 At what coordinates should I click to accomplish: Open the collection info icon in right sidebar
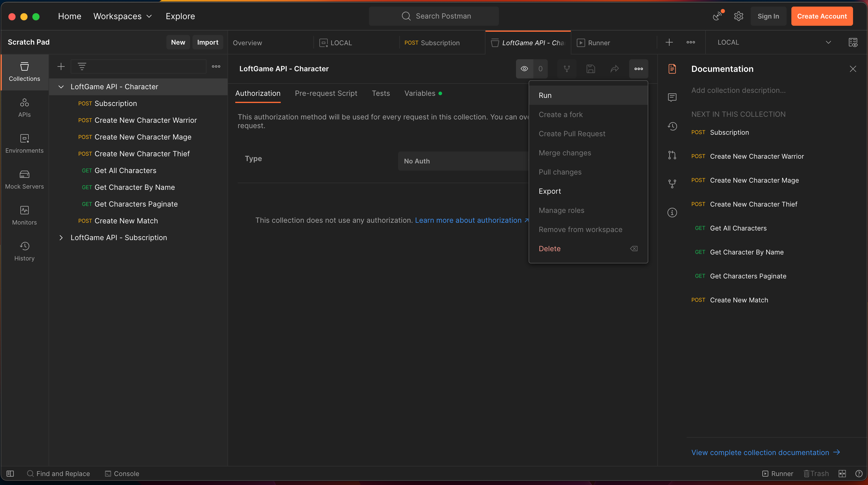[x=672, y=213]
